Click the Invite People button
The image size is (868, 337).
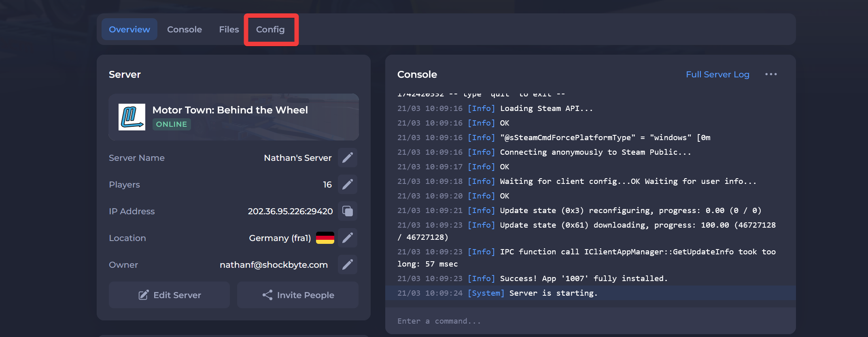point(298,295)
